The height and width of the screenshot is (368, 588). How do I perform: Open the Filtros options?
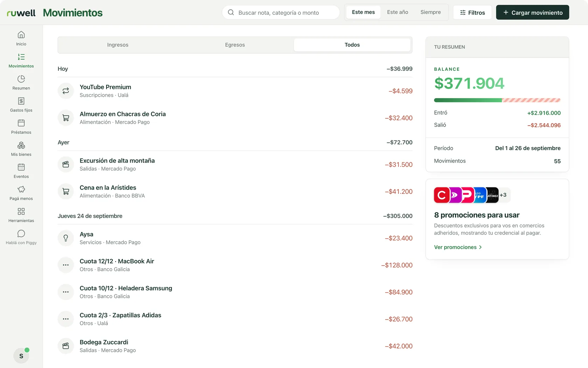[x=472, y=12]
